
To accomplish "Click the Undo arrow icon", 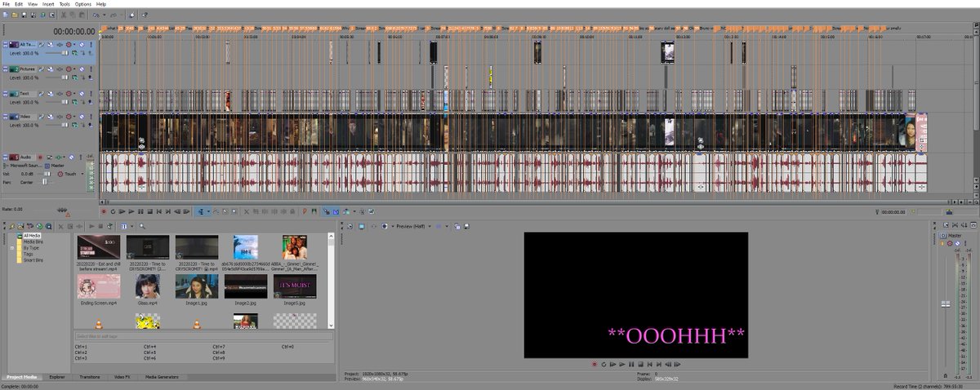I will pyautogui.click(x=96, y=15).
